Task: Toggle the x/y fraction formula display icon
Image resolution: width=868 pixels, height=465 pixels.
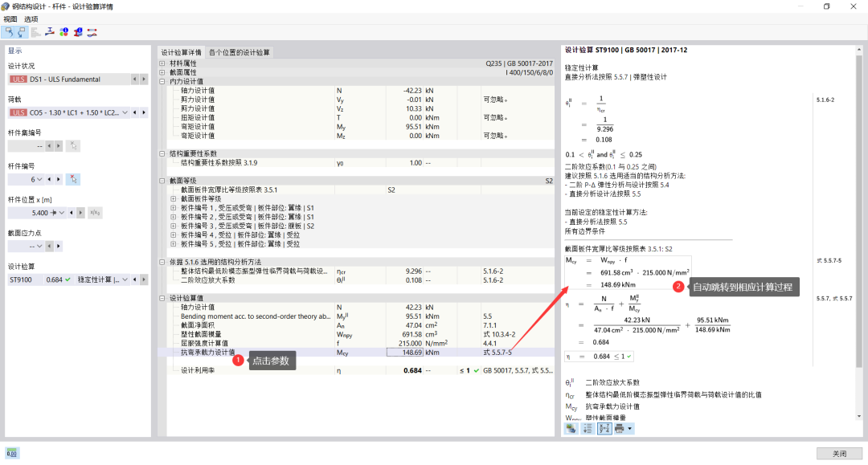Action: [604, 429]
